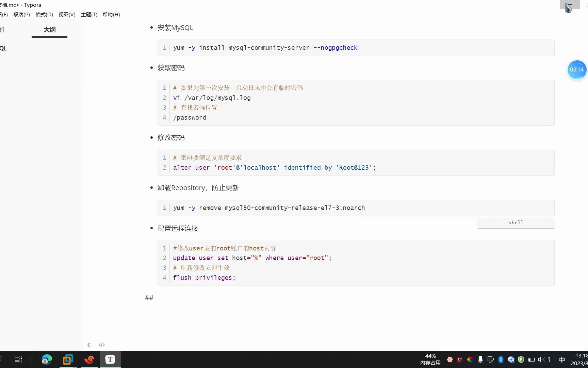
Task: Click the screen cast icon in system tray
Action: [490, 359]
